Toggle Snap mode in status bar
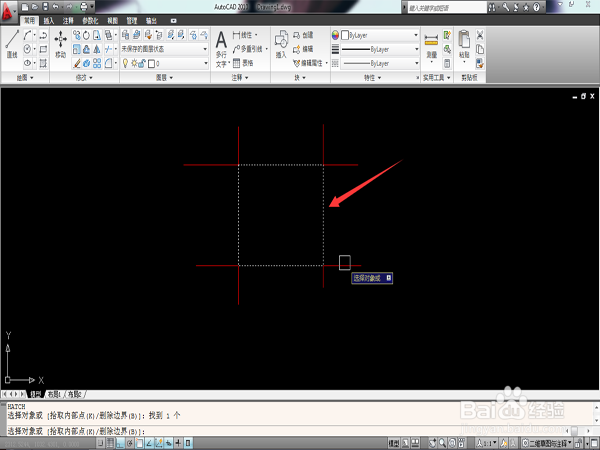The height and width of the screenshot is (450, 600). (x=100, y=443)
